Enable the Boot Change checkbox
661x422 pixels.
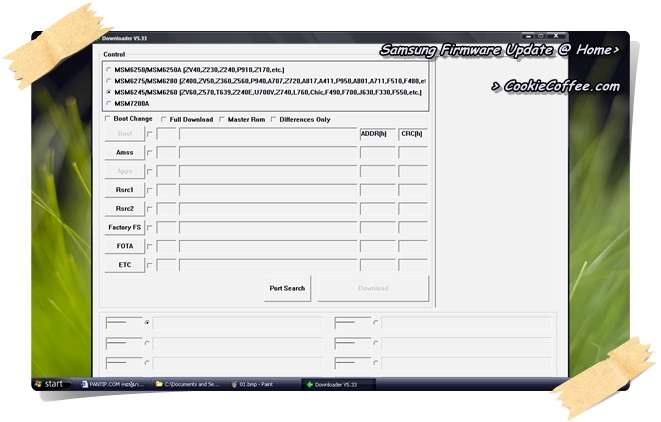click(108, 119)
